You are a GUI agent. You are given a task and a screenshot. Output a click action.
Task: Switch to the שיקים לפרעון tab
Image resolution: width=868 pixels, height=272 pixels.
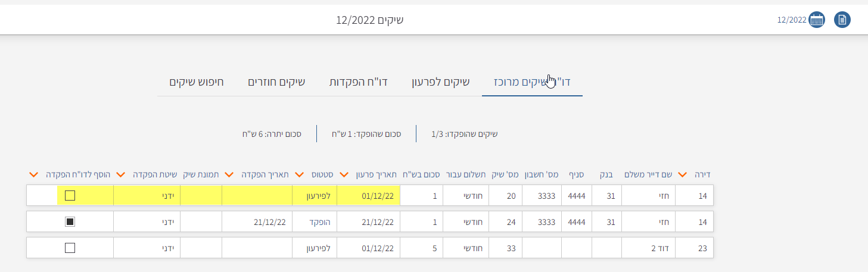pyautogui.click(x=441, y=82)
